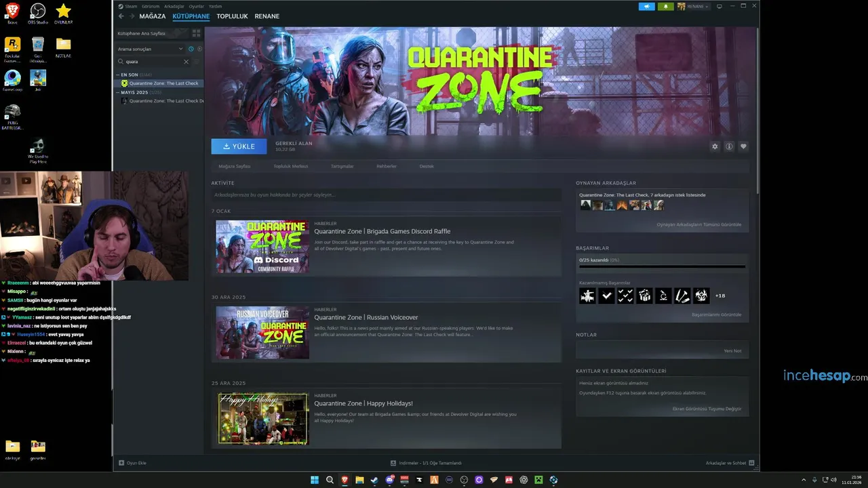Image resolution: width=868 pixels, height=488 pixels.
Task: Open the Arkadaşlar menu
Action: [174, 6]
